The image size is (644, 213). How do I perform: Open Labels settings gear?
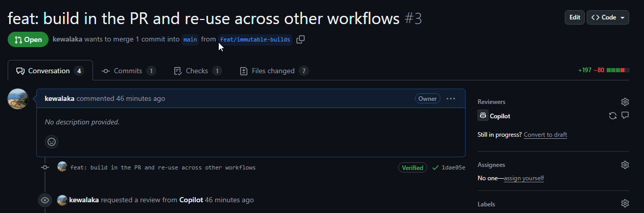tap(625, 204)
